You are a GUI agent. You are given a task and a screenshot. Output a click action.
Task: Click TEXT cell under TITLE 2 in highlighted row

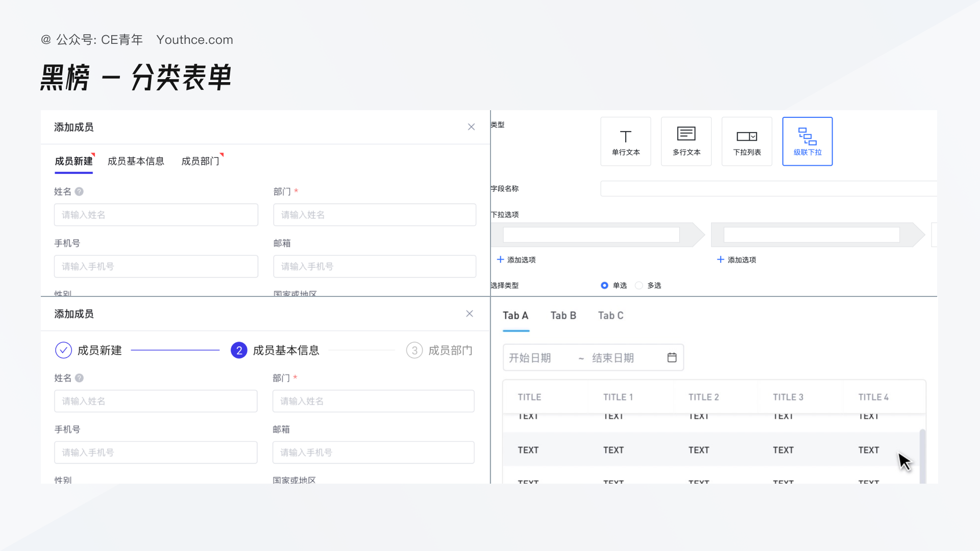[699, 450]
